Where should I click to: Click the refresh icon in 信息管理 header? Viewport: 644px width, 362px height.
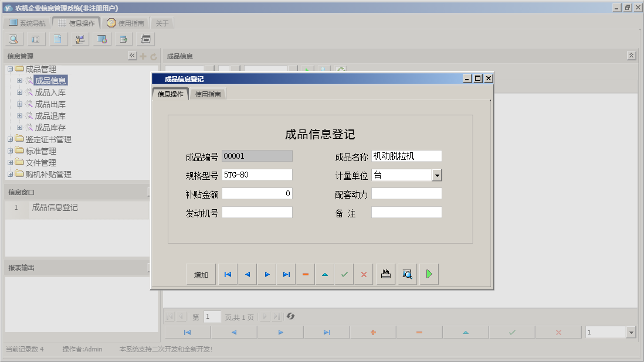click(x=154, y=56)
